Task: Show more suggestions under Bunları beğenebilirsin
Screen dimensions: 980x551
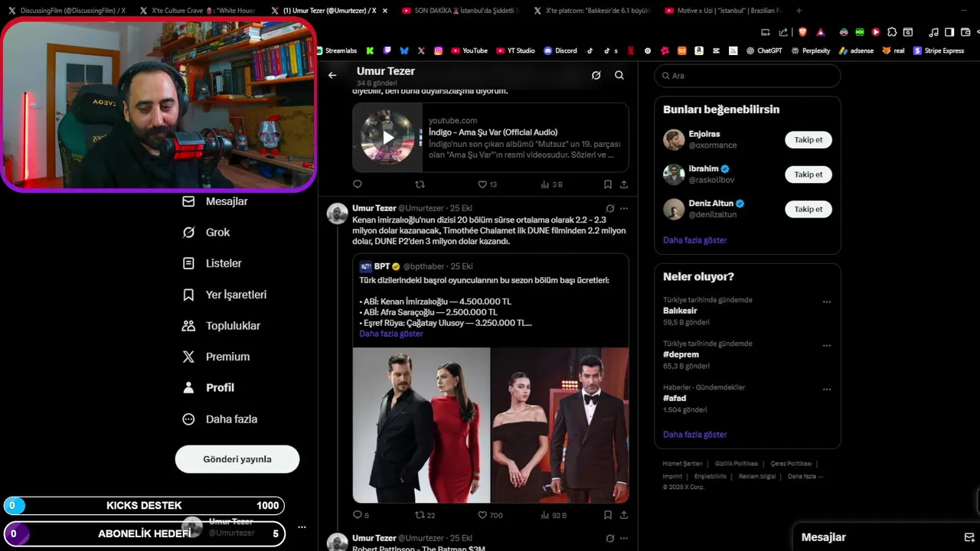Action: pyautogui.click(x=695, y=240)
